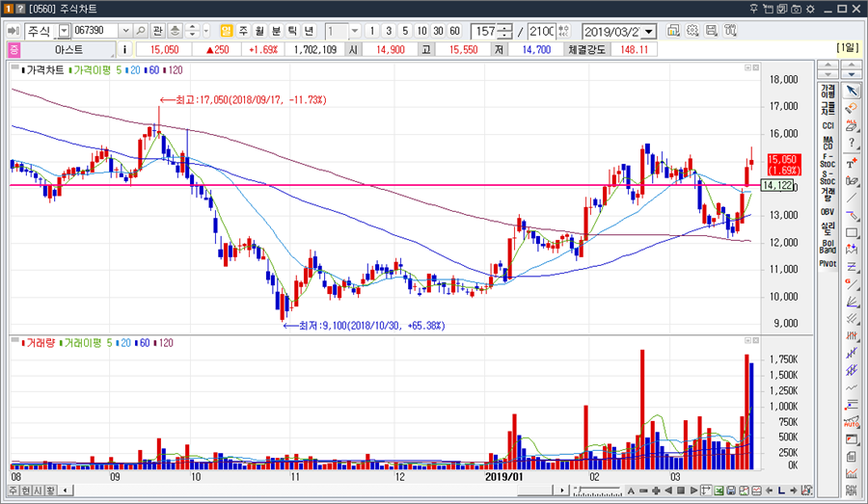Viewport: 868px width, 504px height.
Task: Click the AUTO tool icon
Action: pyautogui.click(x=852, y=423)
